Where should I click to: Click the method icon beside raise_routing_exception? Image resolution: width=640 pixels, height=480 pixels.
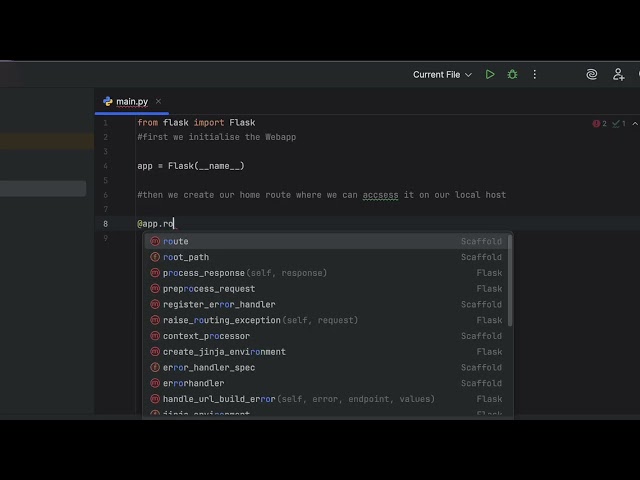[155, 320]
